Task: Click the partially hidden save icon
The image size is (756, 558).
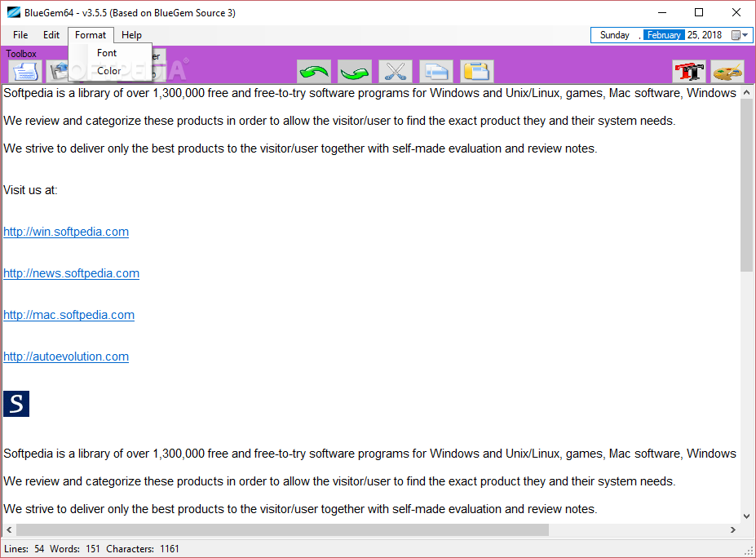Action: (x=58, y=72)
